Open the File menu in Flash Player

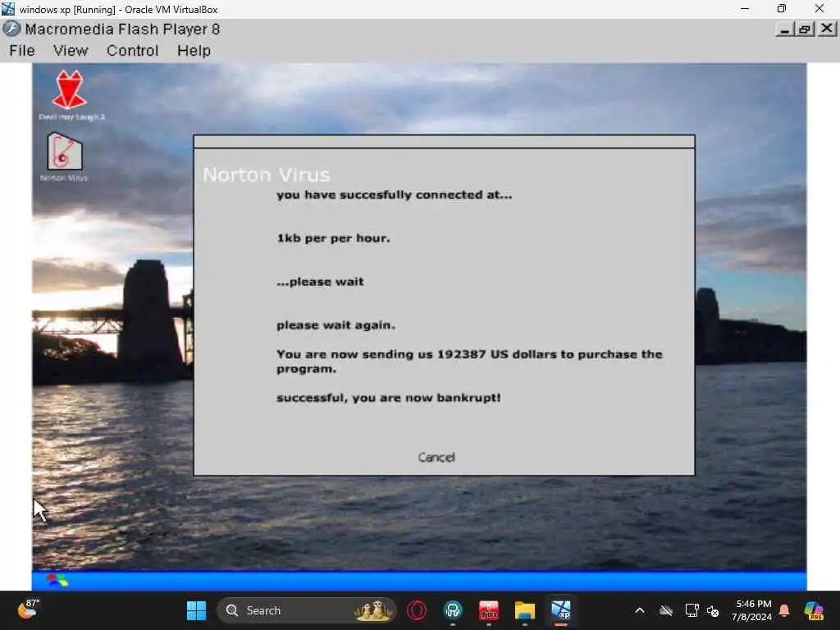pyautogui.click(x=22, y=50)
